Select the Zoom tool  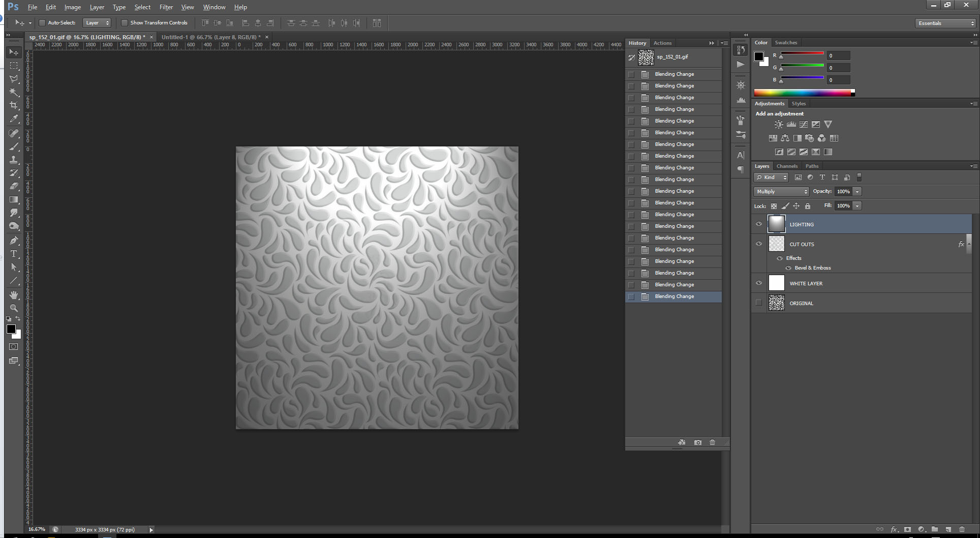pyautogui.click(x=14, y=308)
